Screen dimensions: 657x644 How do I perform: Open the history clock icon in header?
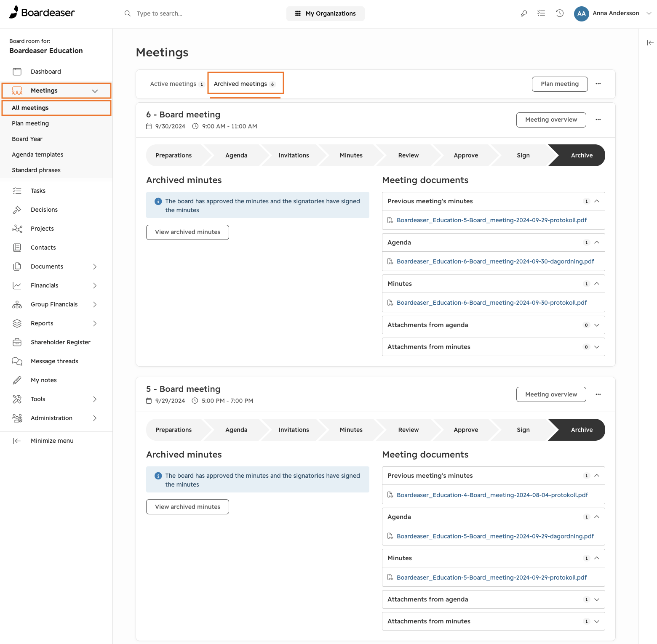click(x=560, y=13)
